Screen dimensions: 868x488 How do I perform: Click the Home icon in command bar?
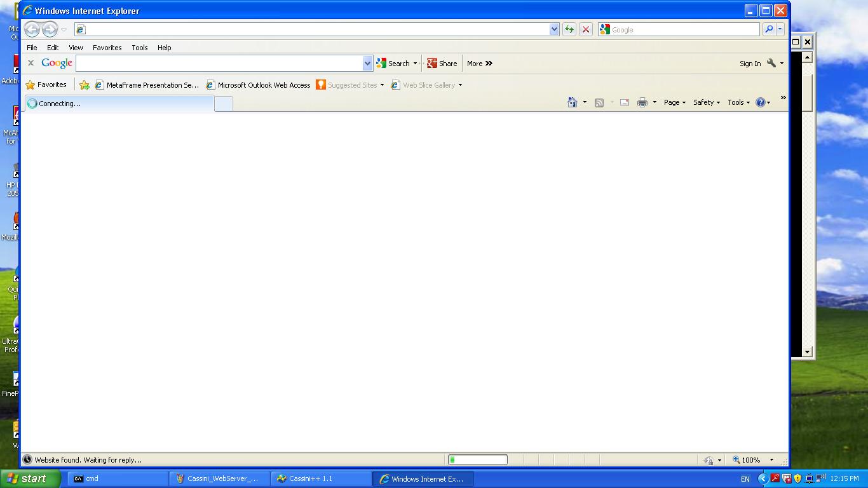click(573, 102)
